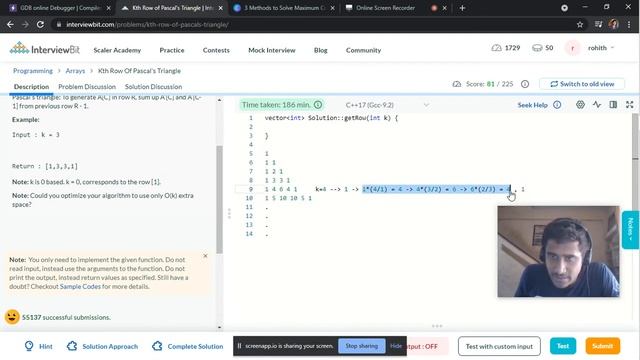Open the Contests menu
This screenshot has height=360, width=640.
[216, 50]
